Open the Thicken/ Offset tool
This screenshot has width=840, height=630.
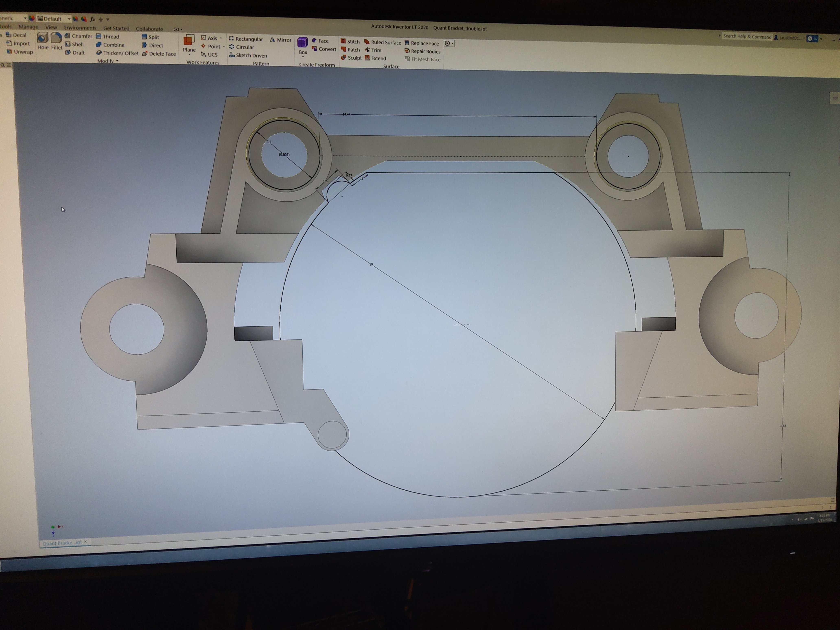117,53
